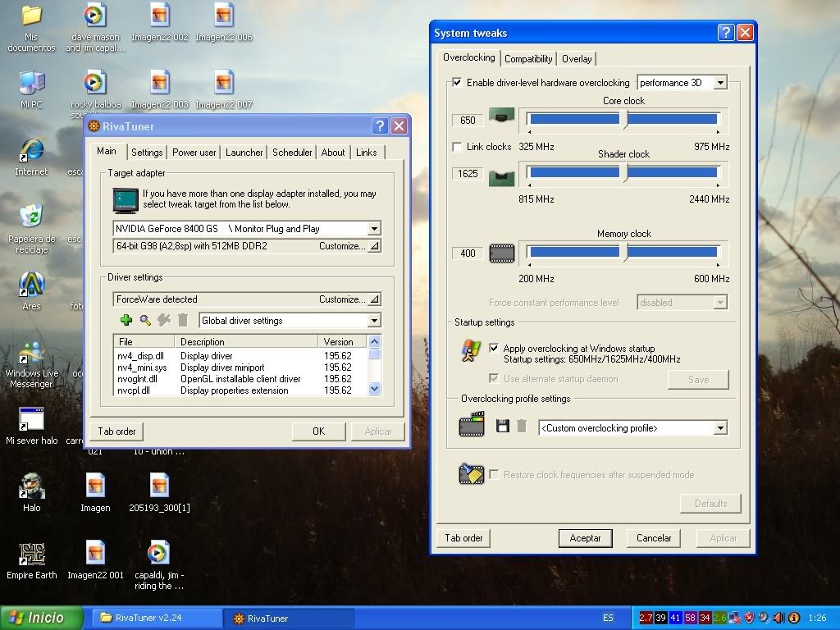Screen dimensions: 840x630
Task: Open the Custom overclocking profile dropdown
Action: point(720,428)
